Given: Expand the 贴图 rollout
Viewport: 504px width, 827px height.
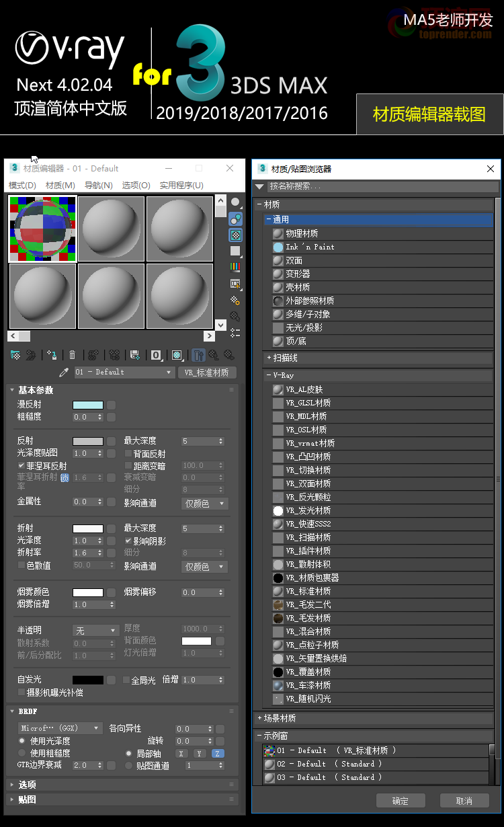Looking at the screenshot, I should [x=122, y=799].
